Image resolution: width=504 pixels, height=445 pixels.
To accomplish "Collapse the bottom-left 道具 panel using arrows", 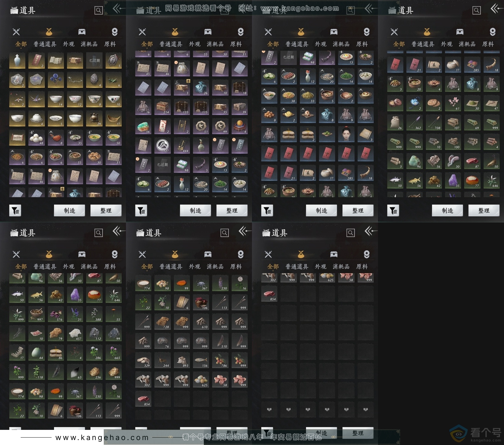I will tap(118, 231).
